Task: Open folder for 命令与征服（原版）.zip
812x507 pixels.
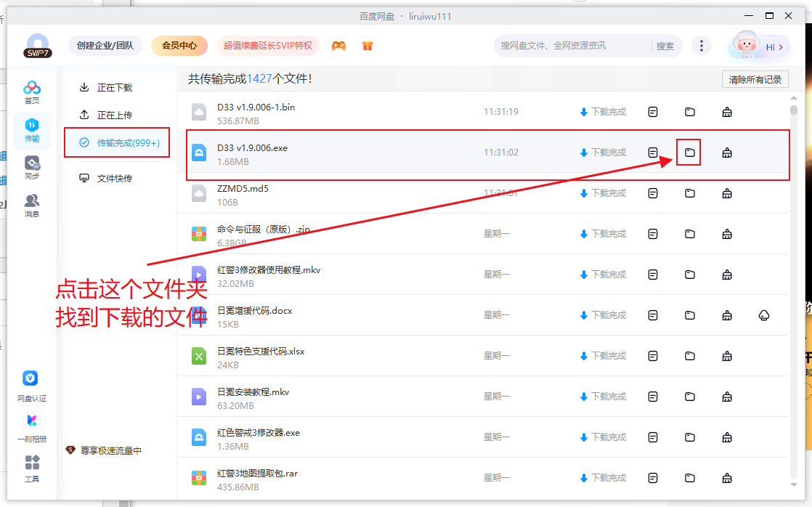Action: click(689, 234)
